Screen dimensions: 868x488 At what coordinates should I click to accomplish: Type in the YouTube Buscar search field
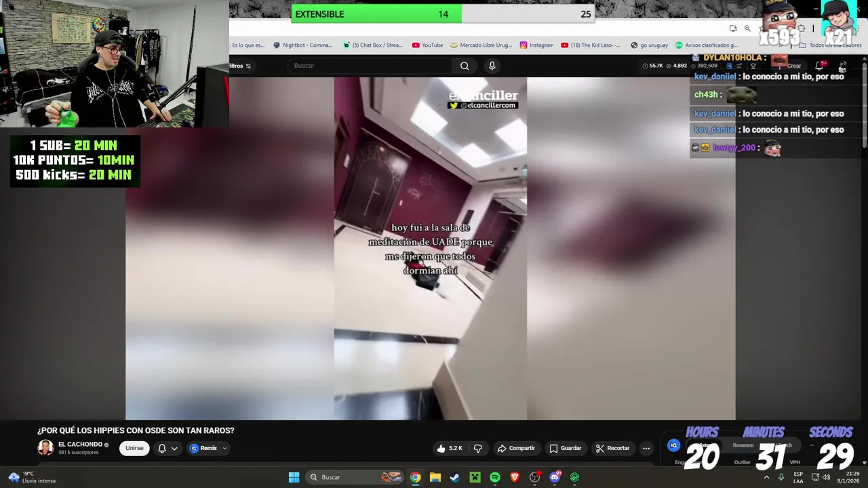click(370, 66)
